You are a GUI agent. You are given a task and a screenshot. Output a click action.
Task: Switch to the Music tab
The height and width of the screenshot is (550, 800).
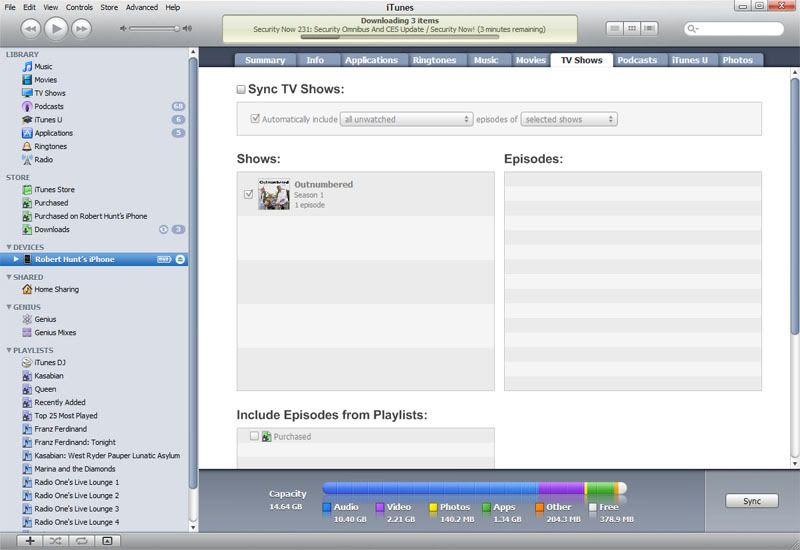pyautogui.click(x=486, y=60)
